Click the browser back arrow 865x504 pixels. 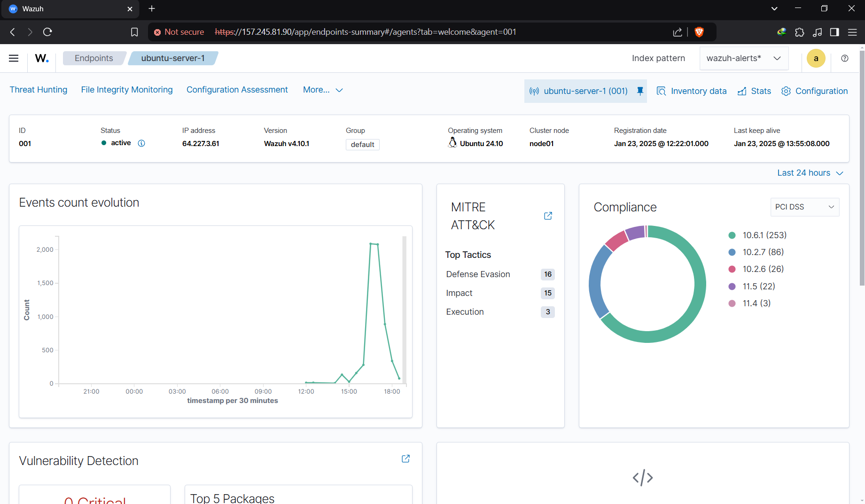pyautogui.click(x=13, y=32)
